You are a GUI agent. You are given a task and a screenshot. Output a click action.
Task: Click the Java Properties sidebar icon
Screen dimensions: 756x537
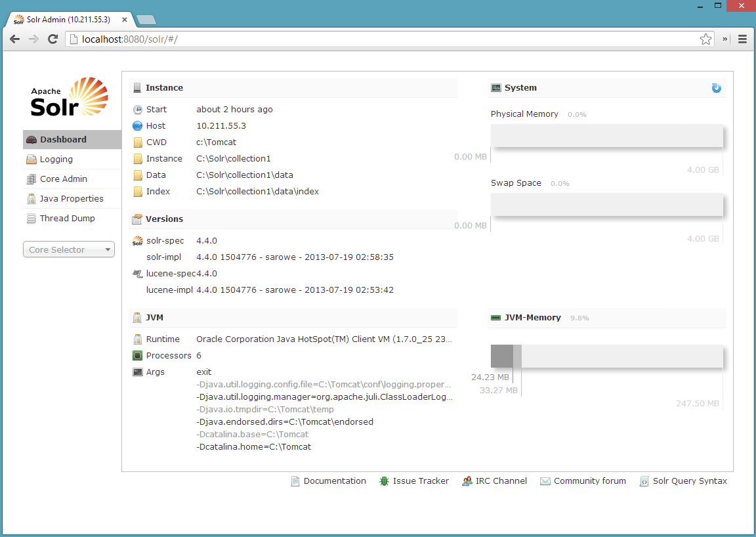pos(31,198)
